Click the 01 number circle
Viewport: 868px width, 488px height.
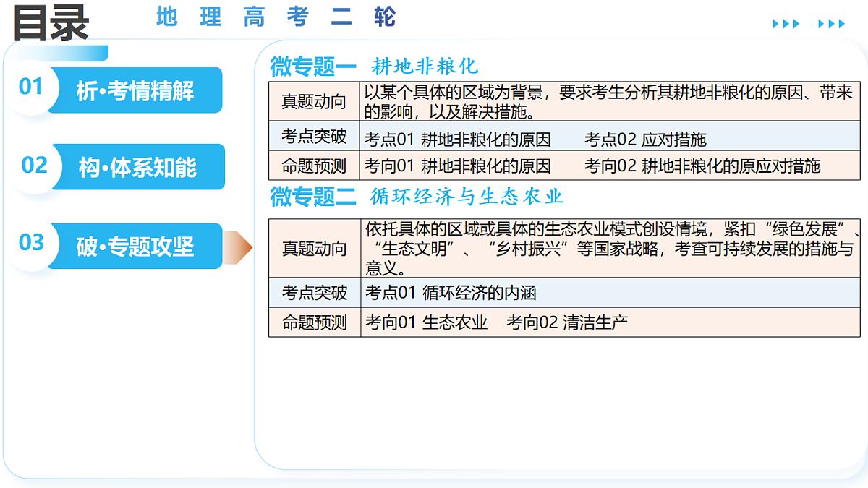click(31, 87)
